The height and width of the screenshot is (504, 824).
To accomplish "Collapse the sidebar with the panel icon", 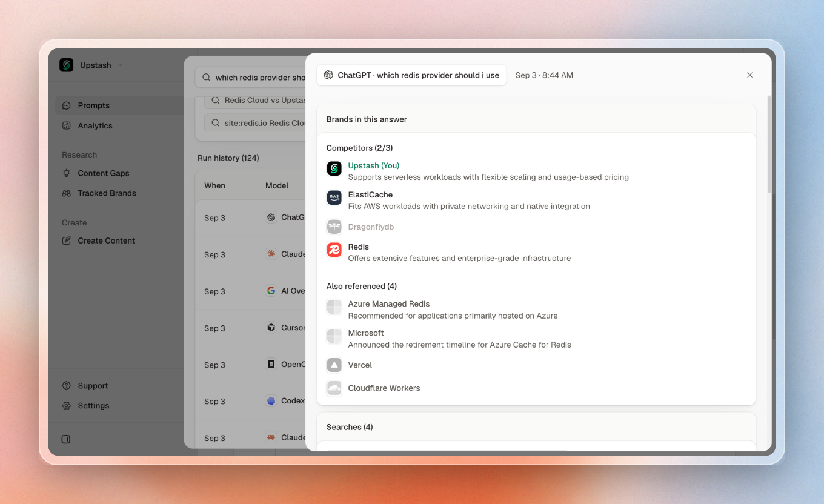I will pyautogui.click(x=66, y=439).
